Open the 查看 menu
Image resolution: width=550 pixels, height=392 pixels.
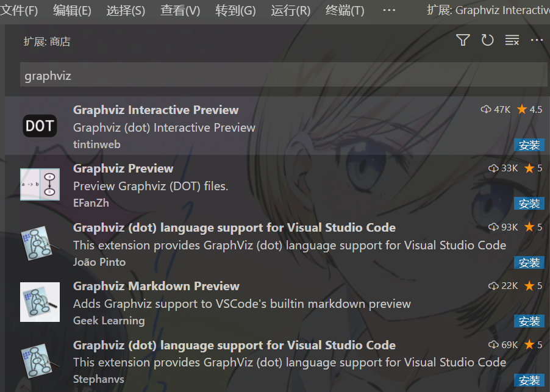(x=180, y=10)
